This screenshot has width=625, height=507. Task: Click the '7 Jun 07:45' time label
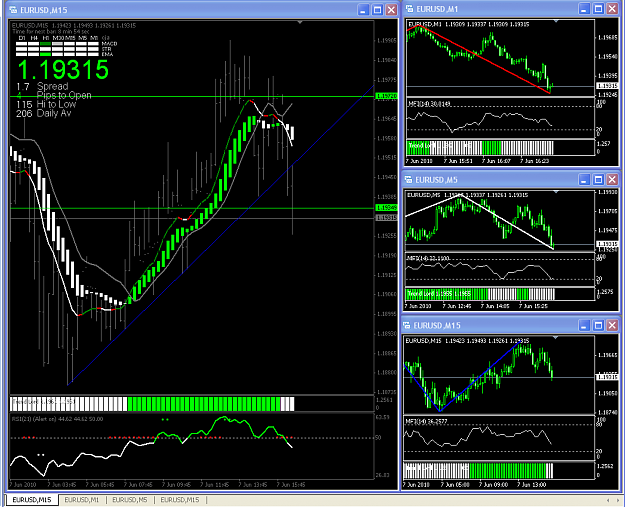pyautogui.click(x=138, y=485)
